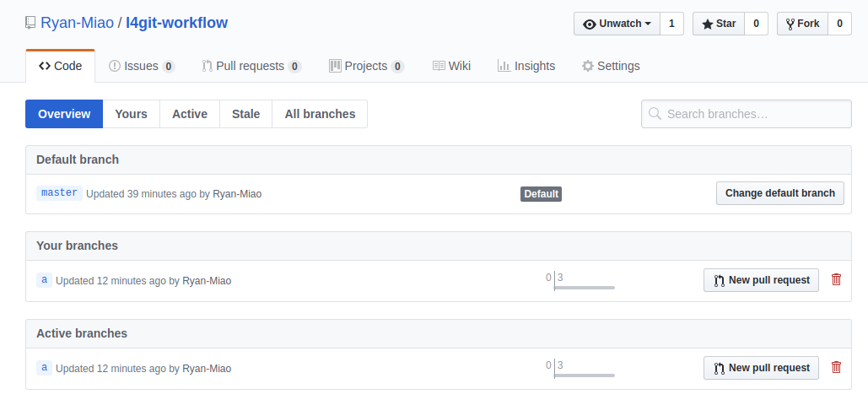This screenshot has height=416, width=868.
Task: Click the Default branch heading
Action: coord(78,159)
